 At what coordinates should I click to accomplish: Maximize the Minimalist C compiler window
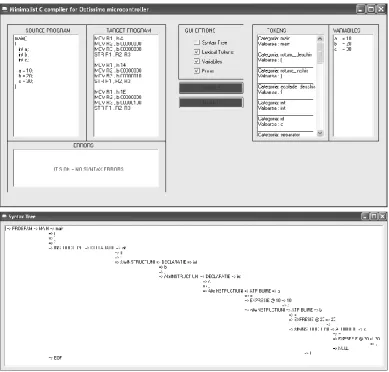click(370, 9)
